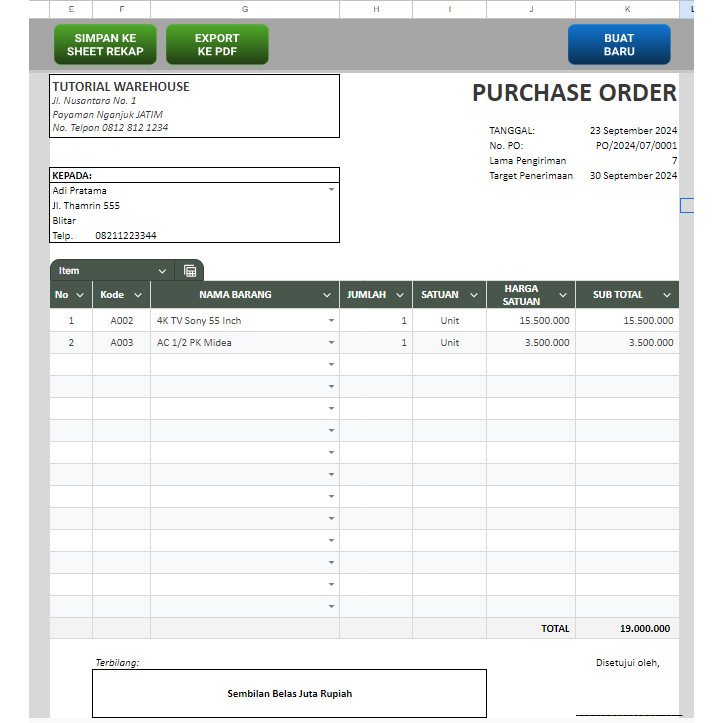Click code cell A002
The width and height of the screenshot is (723, 723).
point(122,320)
